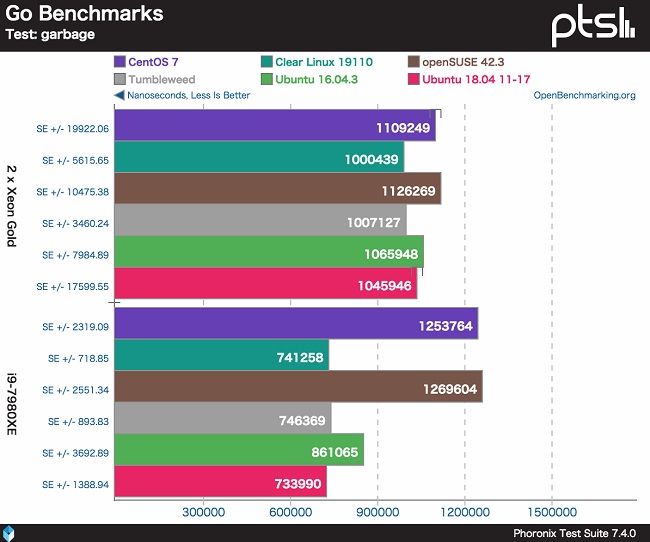Click the Go Benchmarks title

85,14
